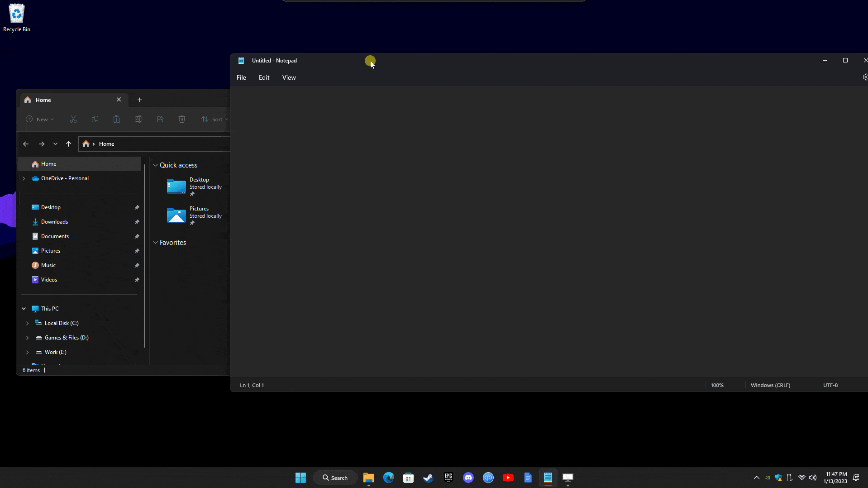Launch Discord from the taskbar
Screen dimensions: 868x488
[468, 478]
